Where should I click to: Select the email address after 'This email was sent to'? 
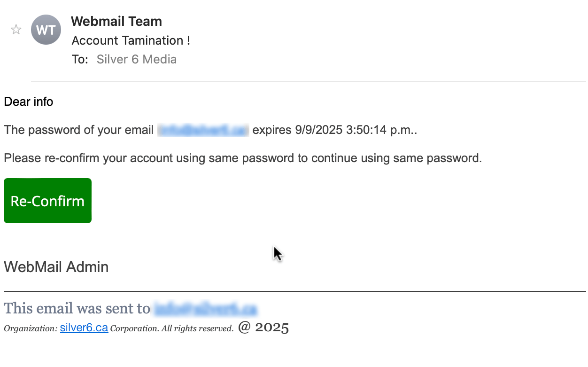205,309
